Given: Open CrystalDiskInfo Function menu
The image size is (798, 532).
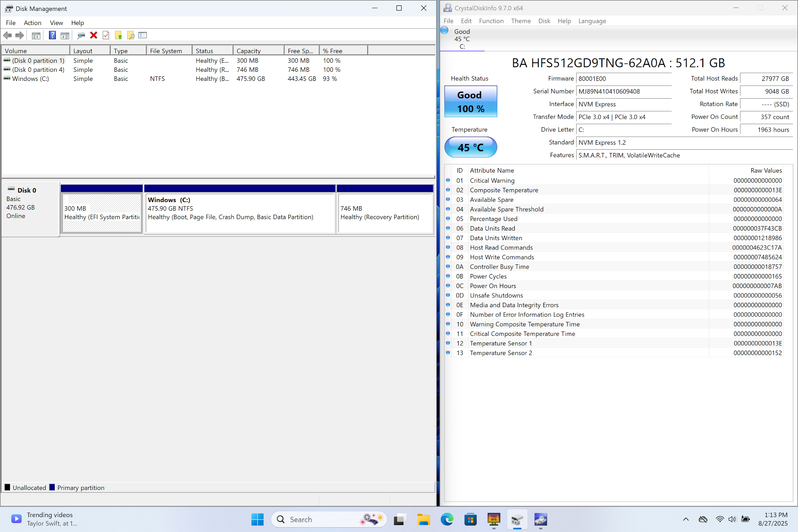Looking at the screenshot, I should click(x=491, y=21).
